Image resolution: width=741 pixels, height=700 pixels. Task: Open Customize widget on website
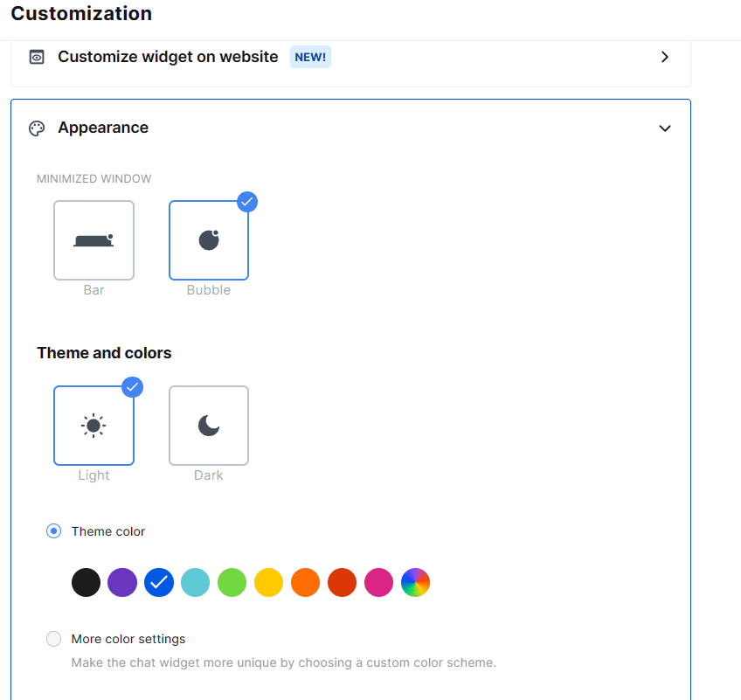pyautogui.click(x=168, y=57)
